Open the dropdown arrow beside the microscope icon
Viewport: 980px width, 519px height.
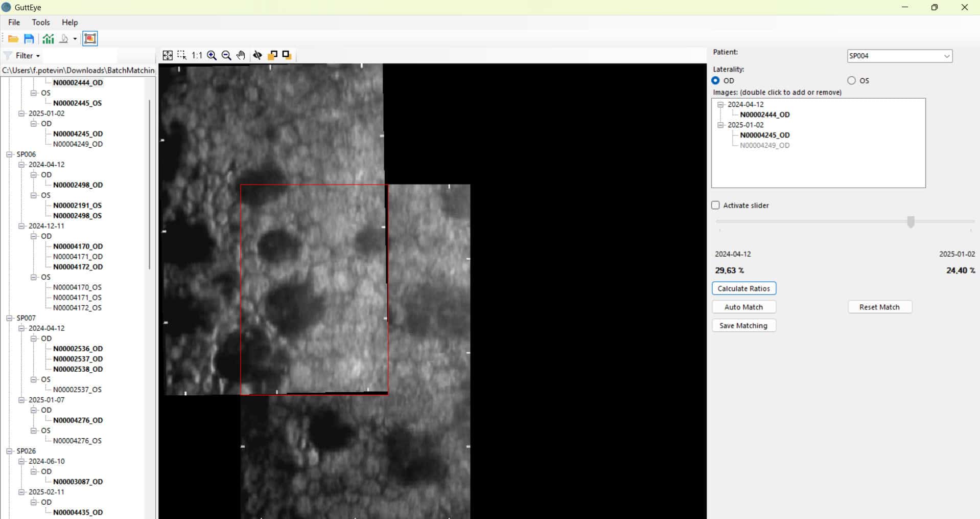pos(75,39)
